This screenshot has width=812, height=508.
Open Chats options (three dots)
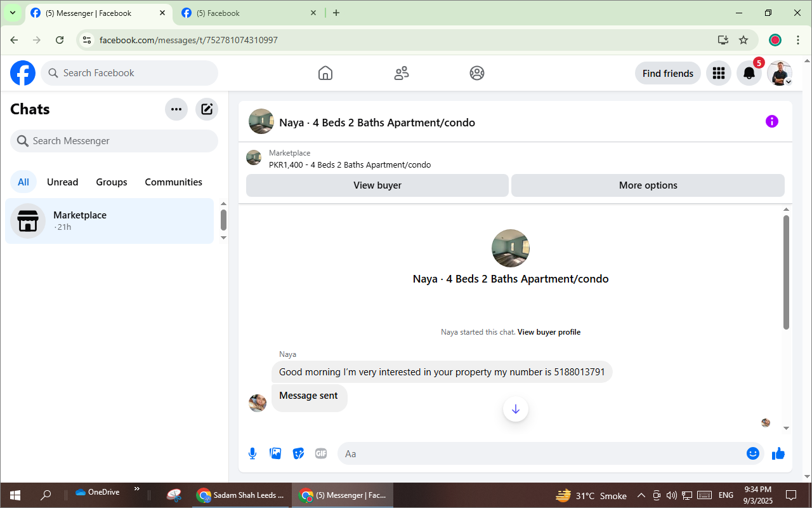point(176,109)
